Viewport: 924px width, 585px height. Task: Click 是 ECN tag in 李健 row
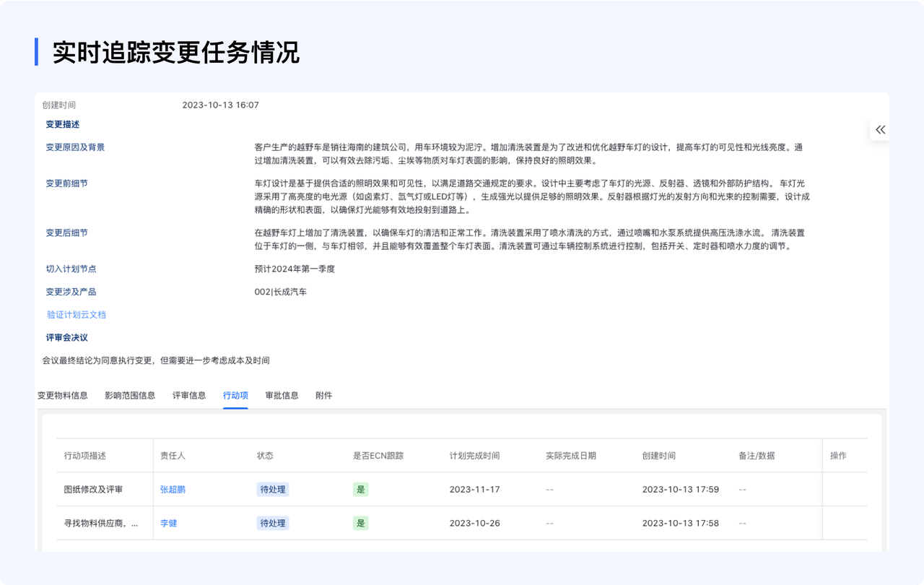[x=361, y=523]
